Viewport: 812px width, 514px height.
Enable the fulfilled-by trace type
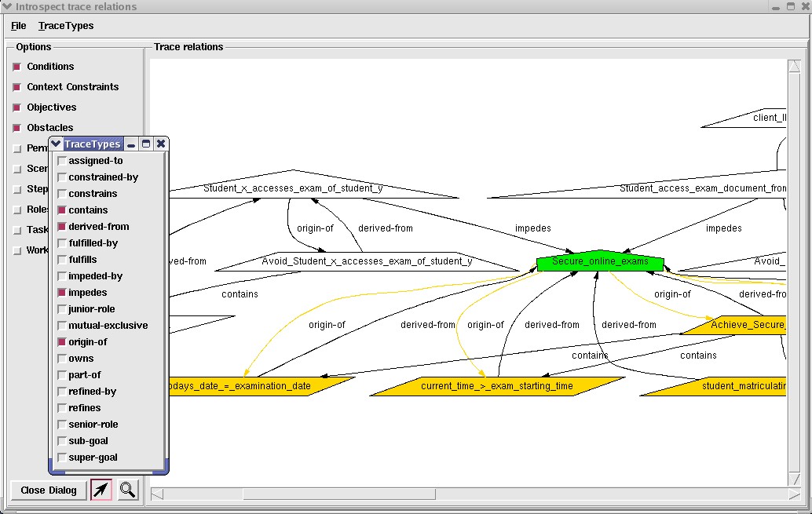[x=61, y=243]
